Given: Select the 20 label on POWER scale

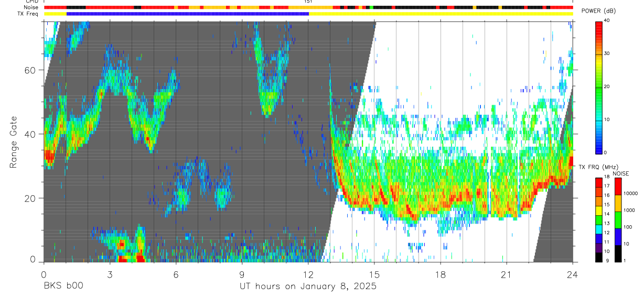Looking at the screenshot, I should point(607,86).
